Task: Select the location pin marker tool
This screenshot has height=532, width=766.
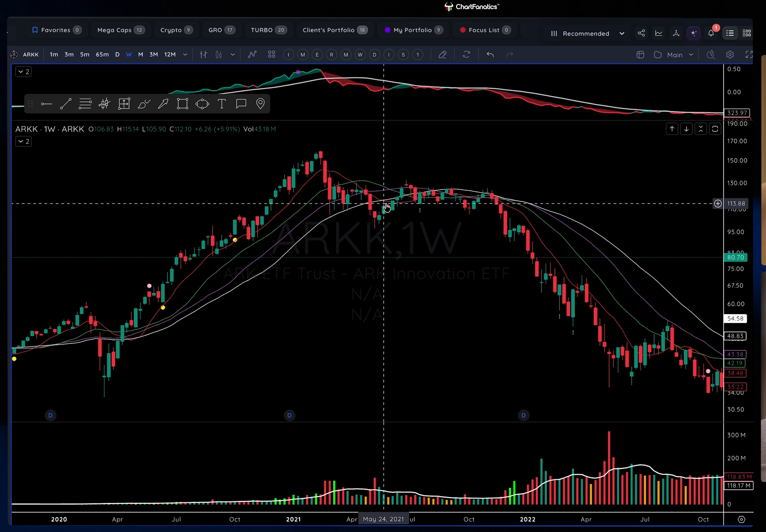Action: [x=261, y=104]
